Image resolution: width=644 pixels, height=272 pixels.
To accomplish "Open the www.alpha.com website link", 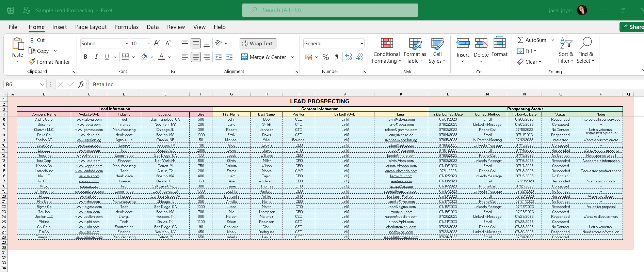I will [89, 120].
